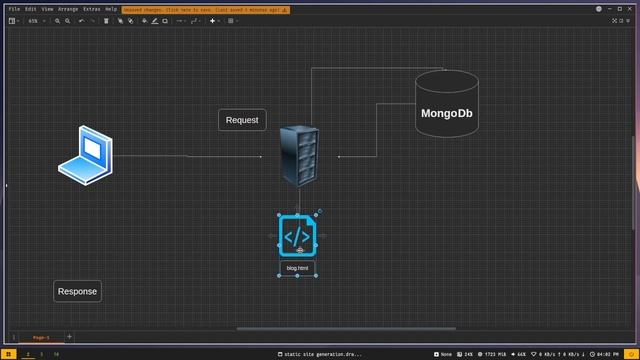Open the Help menu
The height and width of the screenshot is (360, 640).
pyautogui.click(x=111, y=9)
